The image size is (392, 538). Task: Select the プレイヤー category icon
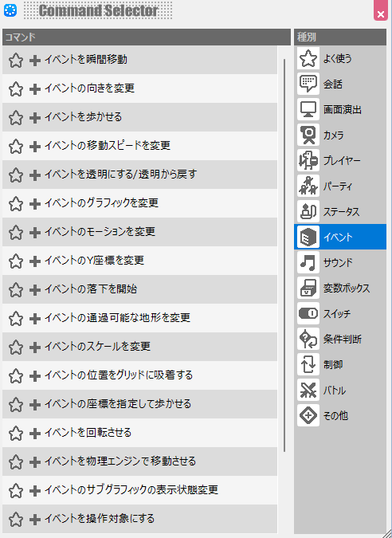308,160
